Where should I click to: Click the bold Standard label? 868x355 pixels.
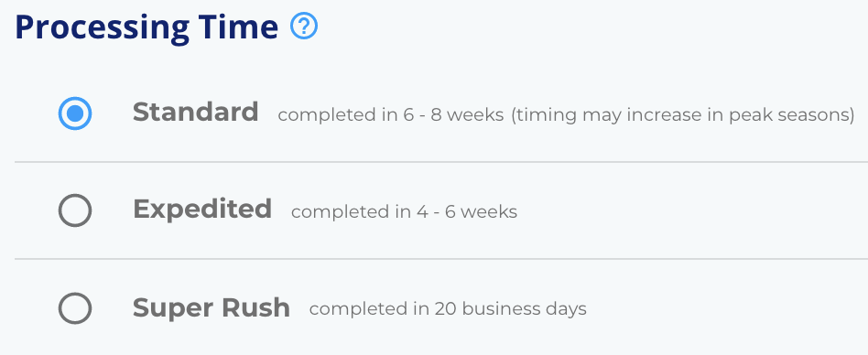point(195,113)
